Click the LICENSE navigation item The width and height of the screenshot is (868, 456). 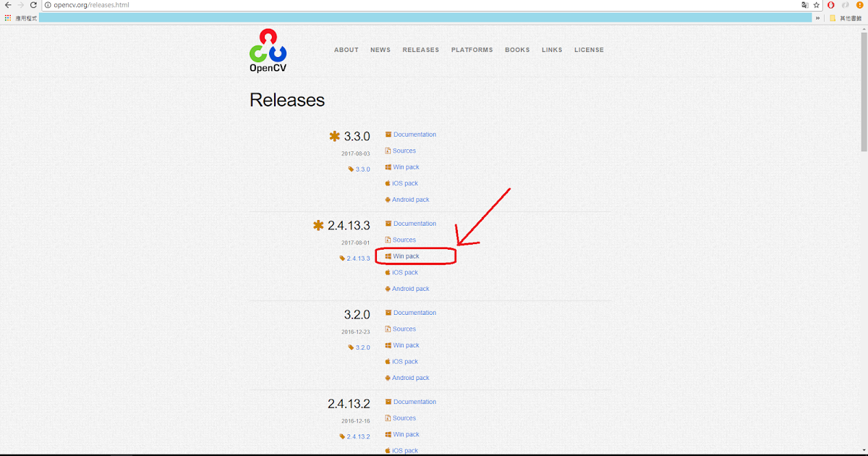point(589,49)
